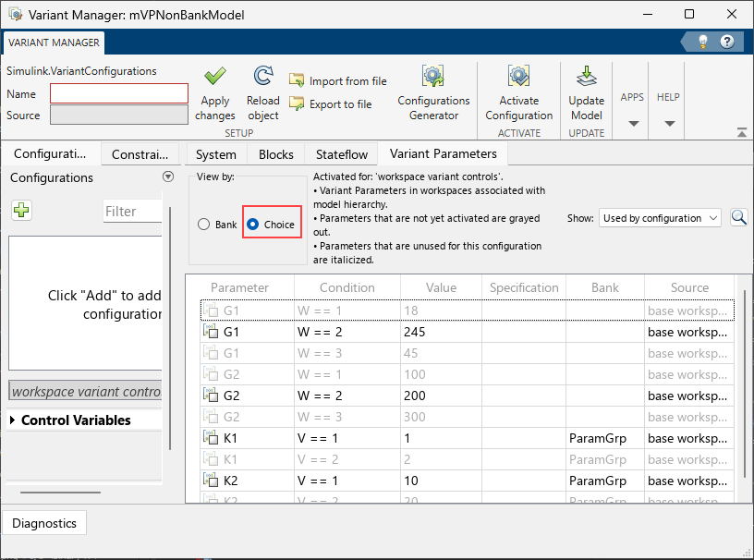Viewport: 754px width, 560px height.
Task: Click the condition cell W == 3 of G2
Action: point(347,416)
